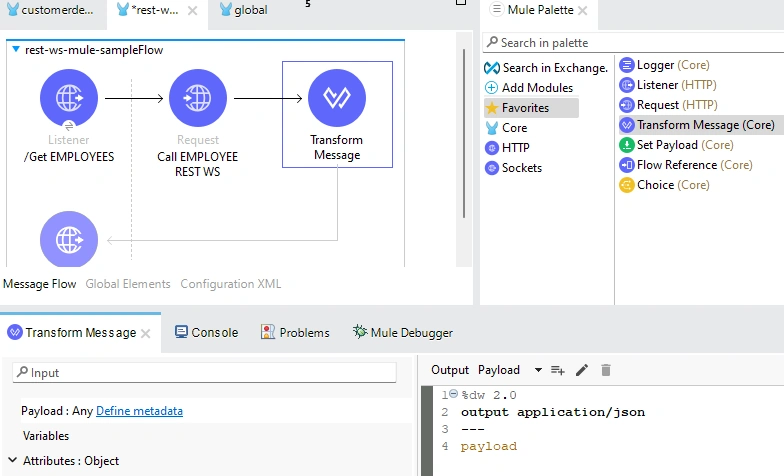The height and width of the screenshot is (476, 784).
Task: Open the Console tab
Action: [x=206, y=332]
